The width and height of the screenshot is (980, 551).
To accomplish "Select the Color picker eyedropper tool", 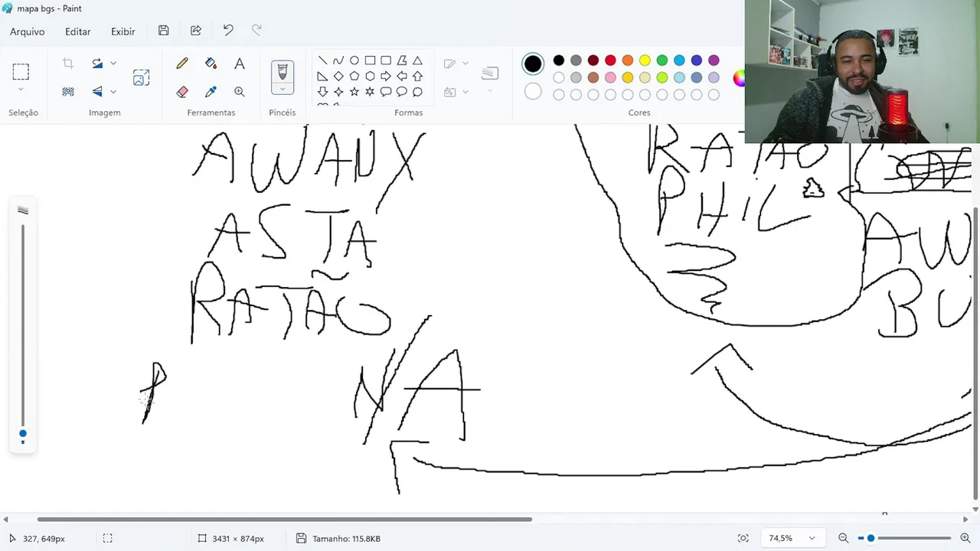I will (x=211, y=92).
